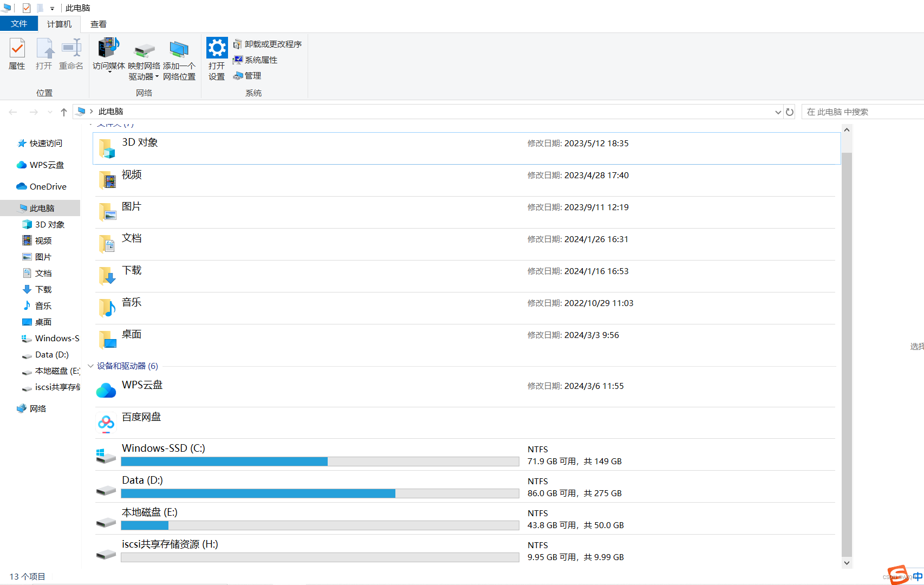
Task: Click the 百度网盘 icon in devices
Action: coord(106,422)
